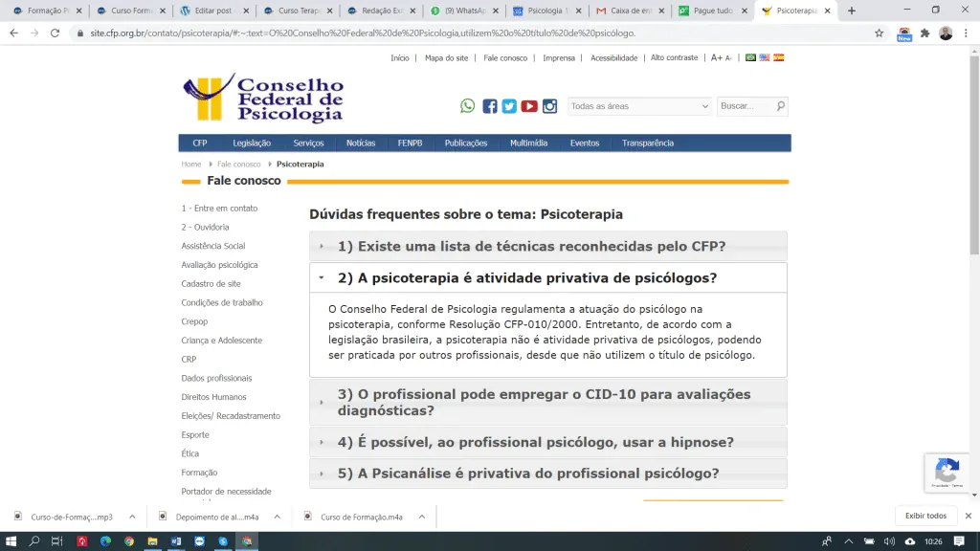Open the Legislação menu
Viewport: 980px width, 551px height.
tap(252, 143)
